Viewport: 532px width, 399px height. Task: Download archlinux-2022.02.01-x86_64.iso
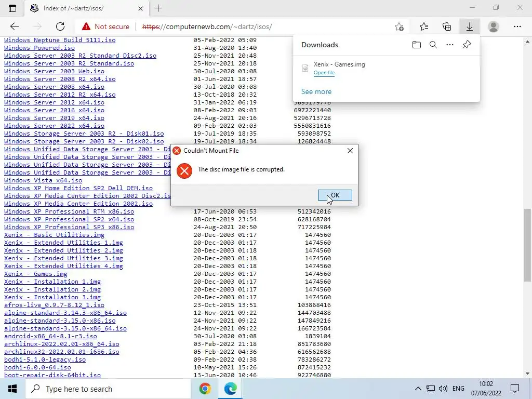tap(62, 344)
